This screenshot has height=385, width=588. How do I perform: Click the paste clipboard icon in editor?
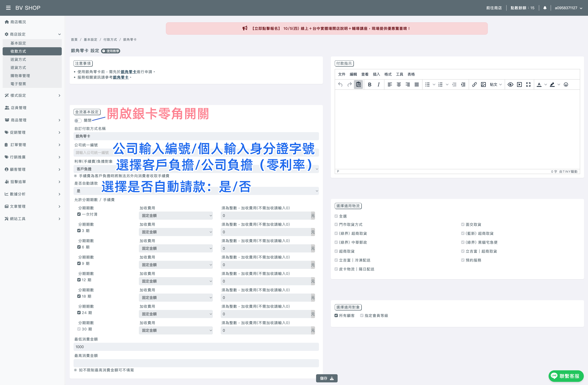coord(359,85)
